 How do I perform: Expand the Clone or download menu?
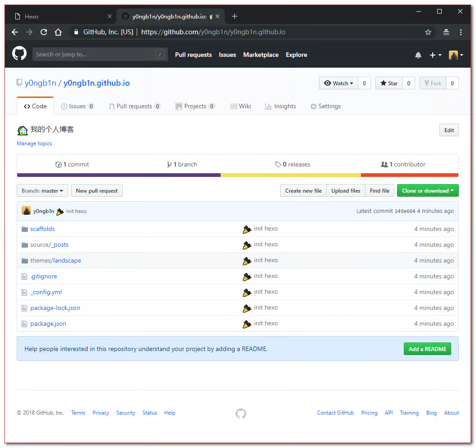coord(427,190)
